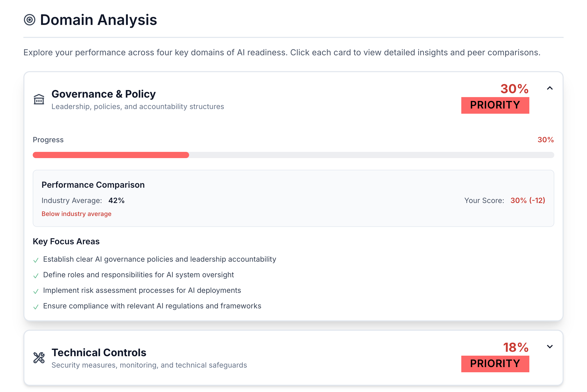Select the bank icon for Governance & Policy

pos(39,99)
